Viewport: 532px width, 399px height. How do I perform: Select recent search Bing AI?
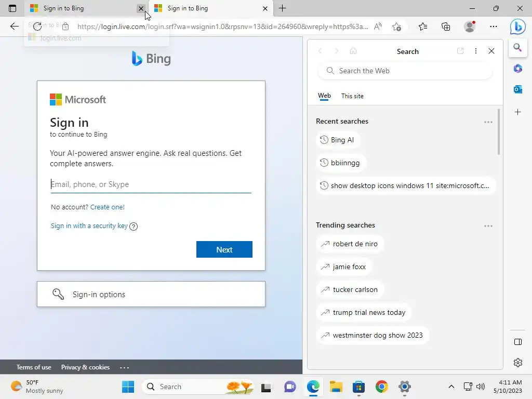point(338,140)
